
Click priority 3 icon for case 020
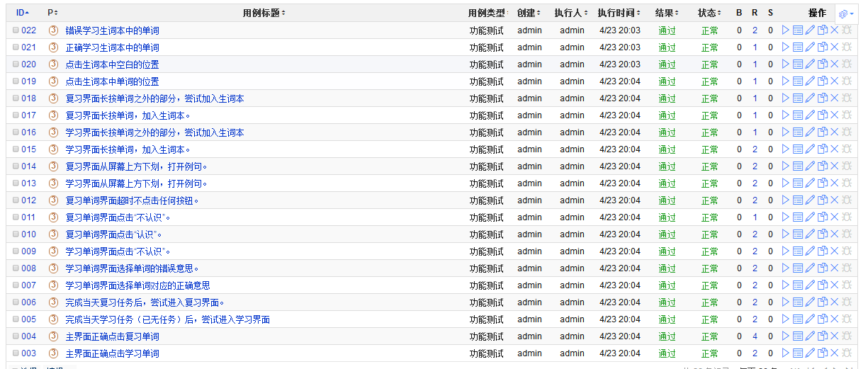pos(53,64)
